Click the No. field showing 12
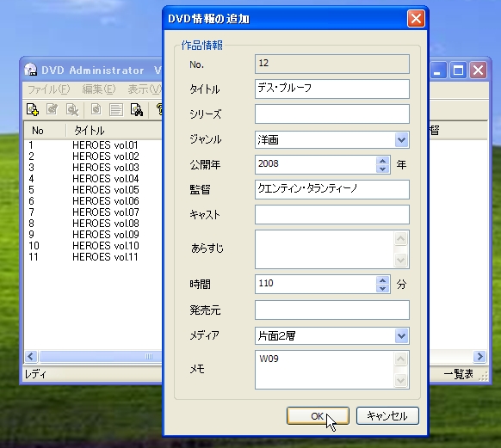This screenshot has width=501, height=448. (332, 64)
